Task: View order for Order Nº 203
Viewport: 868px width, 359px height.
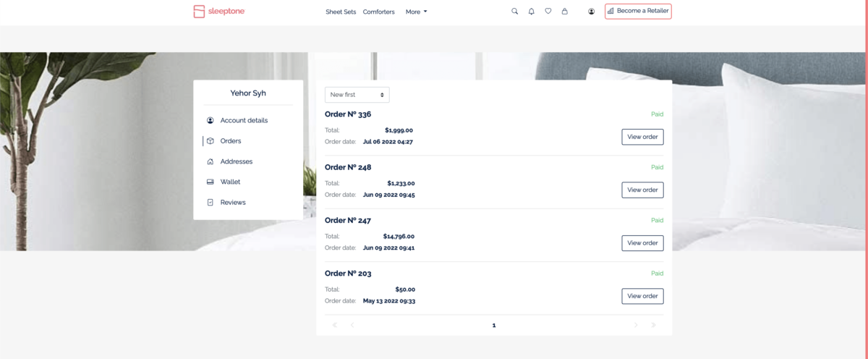Action: [642, 295]
